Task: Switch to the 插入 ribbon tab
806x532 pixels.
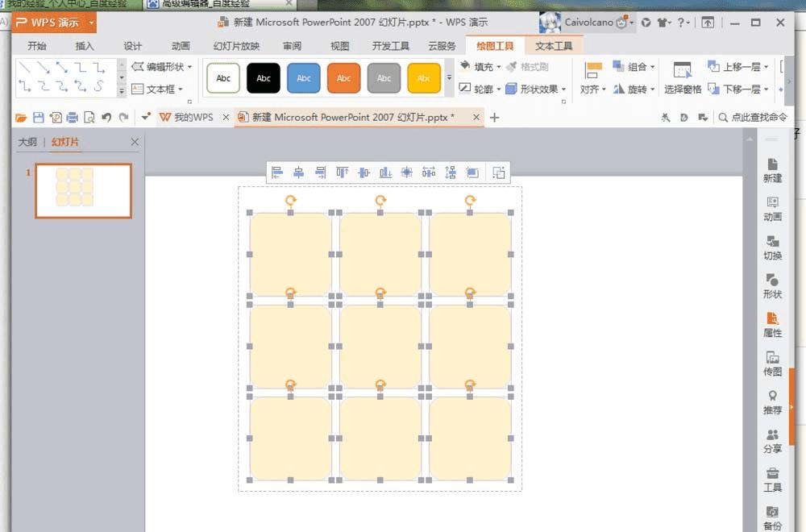Action: pos(85,46)
